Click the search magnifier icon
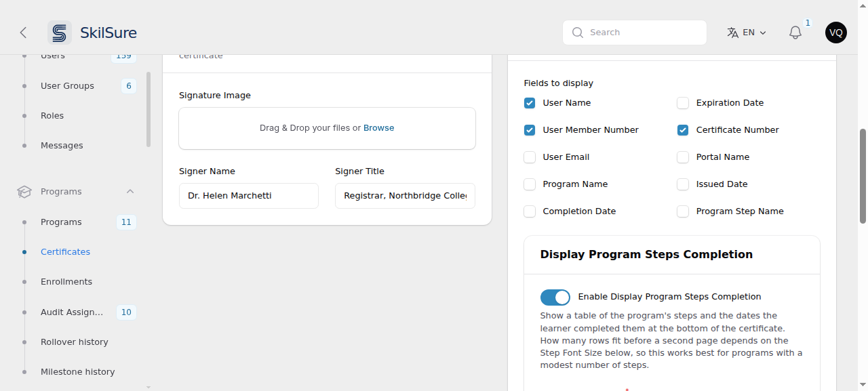Viewport: 868px width, 391px height. point(578,33)
